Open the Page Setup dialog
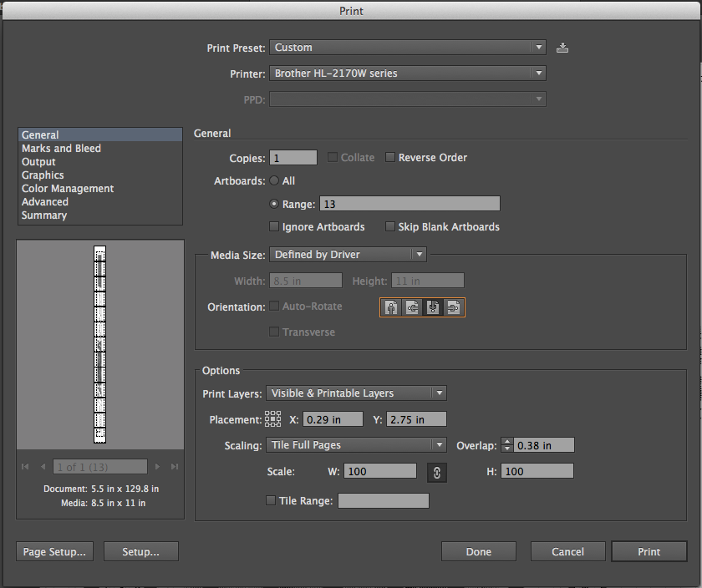702x588 pixels. [53, 551]
